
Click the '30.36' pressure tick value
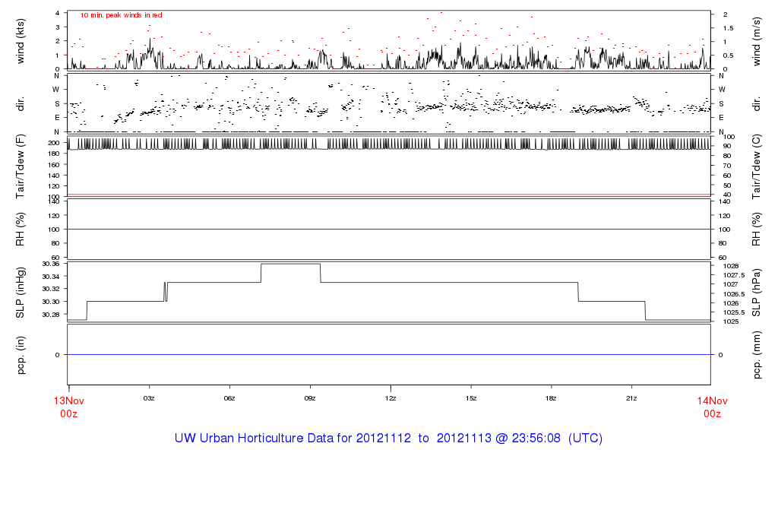pyautogui.click(x=51, y=264)
